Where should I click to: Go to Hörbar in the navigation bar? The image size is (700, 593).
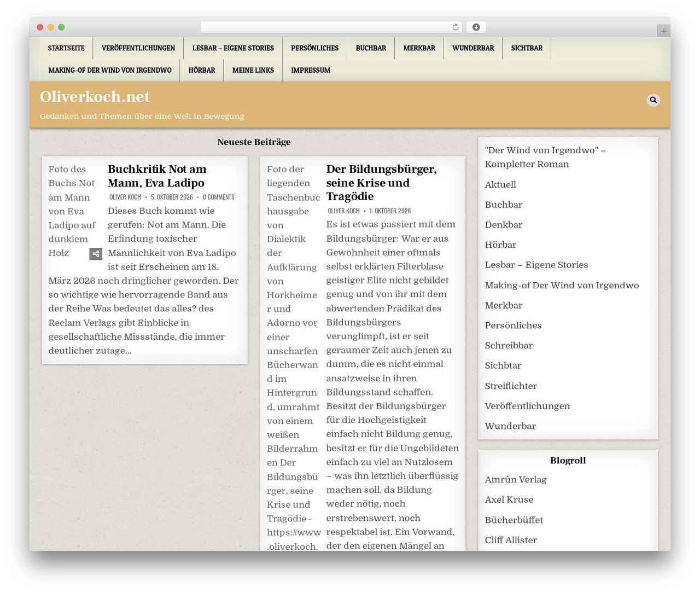(x=202, y=70)
